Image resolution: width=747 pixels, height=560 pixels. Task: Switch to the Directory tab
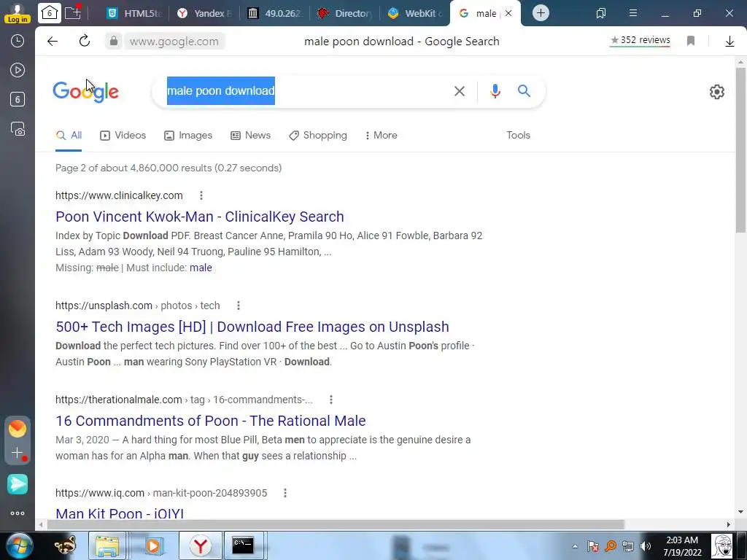click(346, 13)
